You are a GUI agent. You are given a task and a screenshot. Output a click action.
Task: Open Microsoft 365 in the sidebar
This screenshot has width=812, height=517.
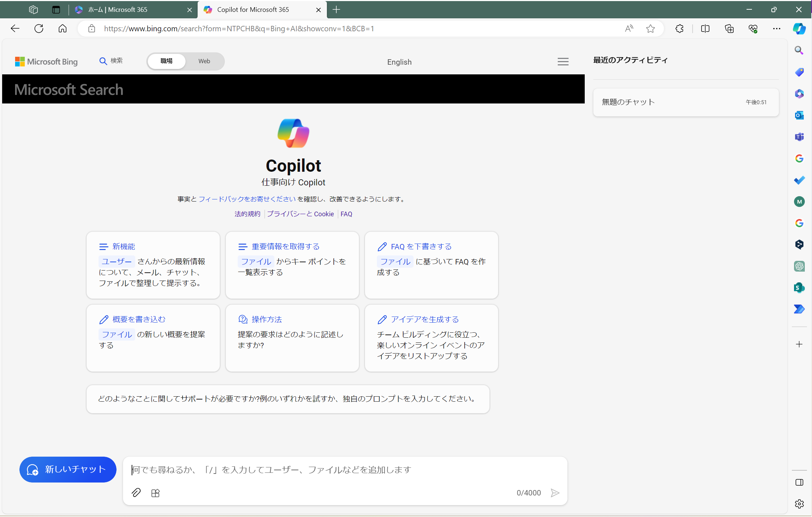799,94
